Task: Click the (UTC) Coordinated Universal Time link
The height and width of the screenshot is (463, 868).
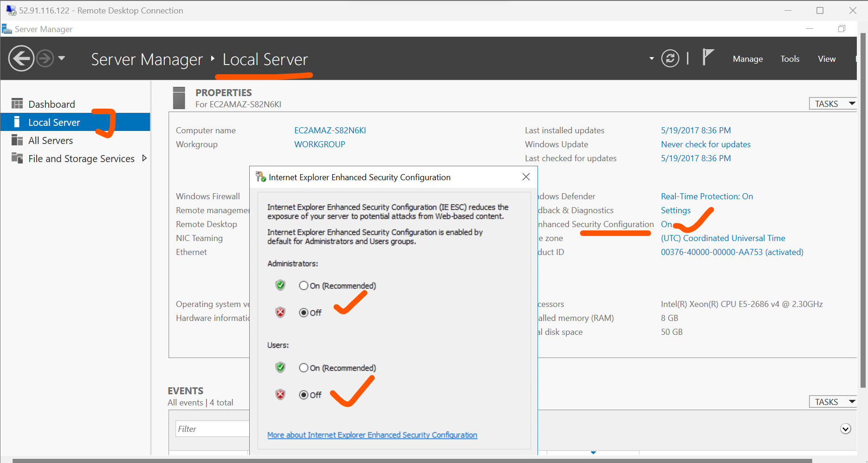Action: [723, 238]
